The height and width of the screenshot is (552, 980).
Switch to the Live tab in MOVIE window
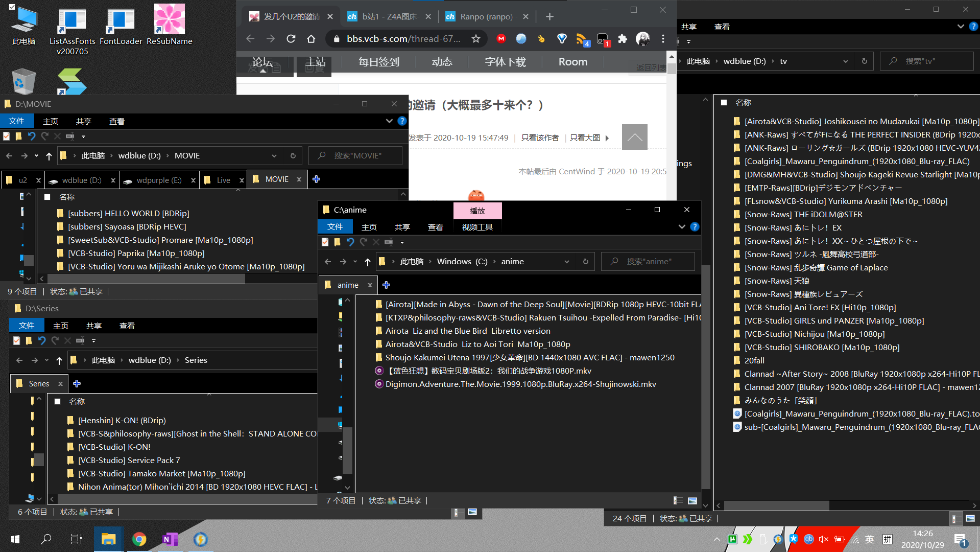point(223,180)
